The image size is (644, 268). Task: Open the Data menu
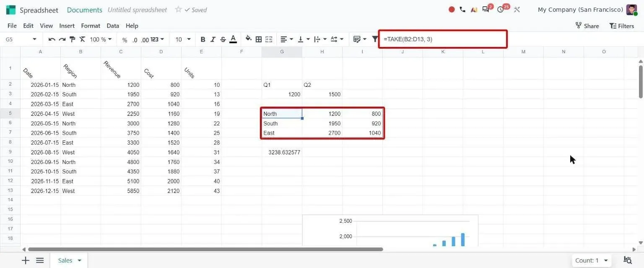click(113, 26)
